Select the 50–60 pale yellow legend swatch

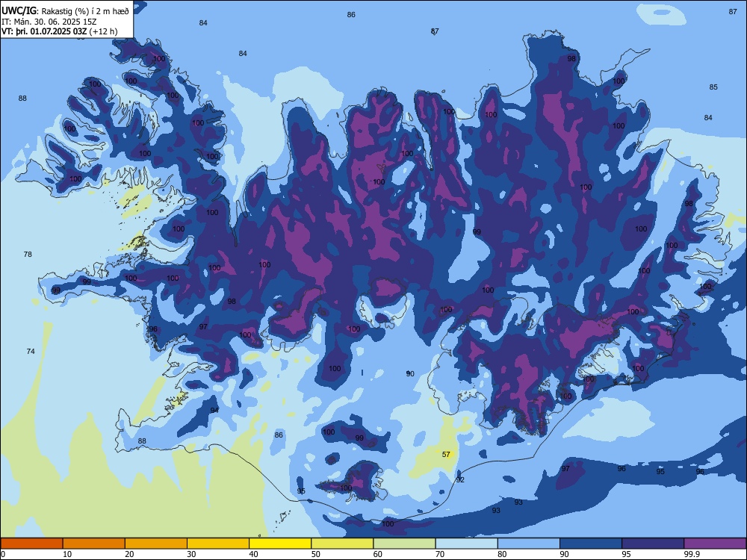tap(342, 544)
